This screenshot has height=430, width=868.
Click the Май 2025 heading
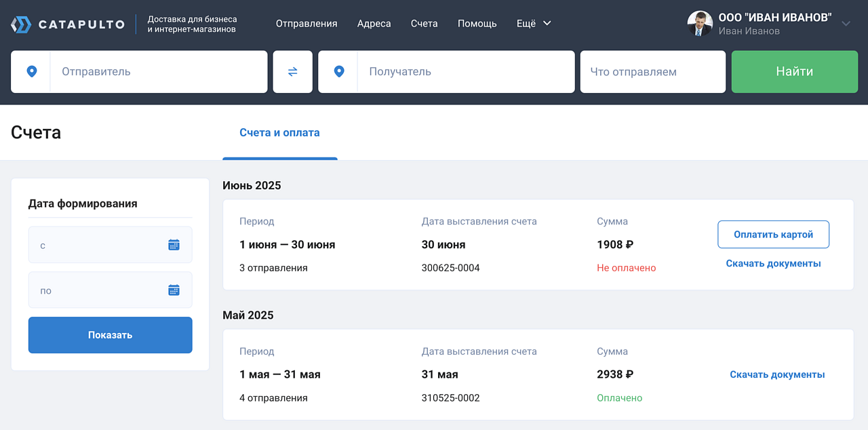pyautogui.click(x=248, y=315)
